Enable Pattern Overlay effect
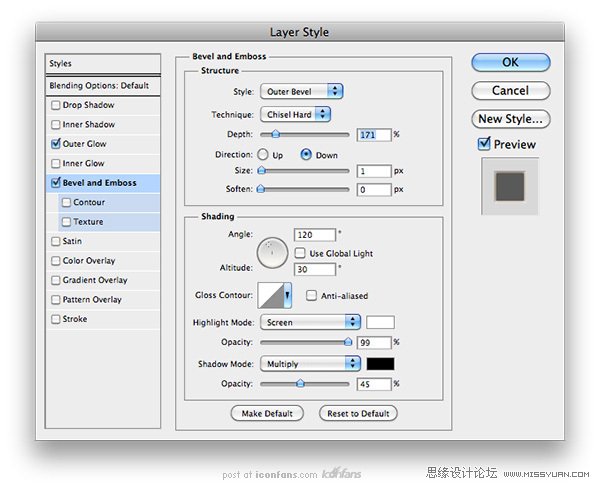Viewport: 600px width, 489px height. pos(55,299)
